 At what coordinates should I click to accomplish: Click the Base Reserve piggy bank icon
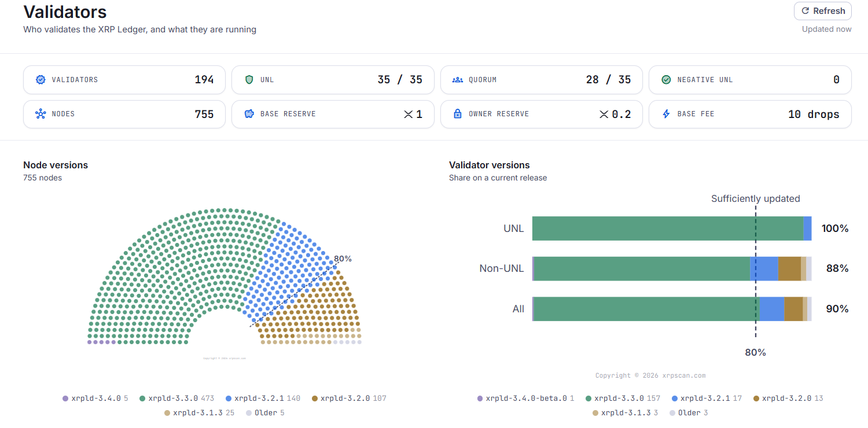click(x=249, y=114)
